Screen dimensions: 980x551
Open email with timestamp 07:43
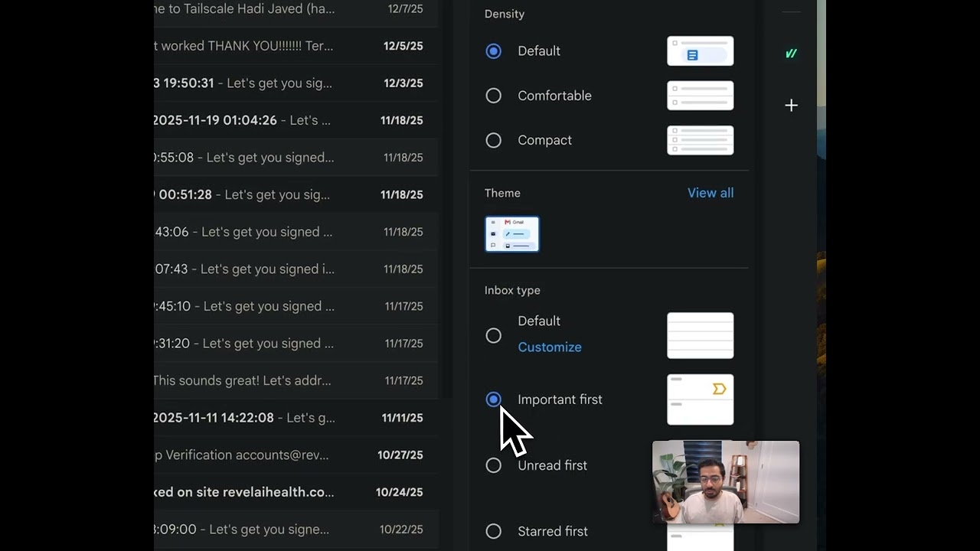click(x=296, y=269)
